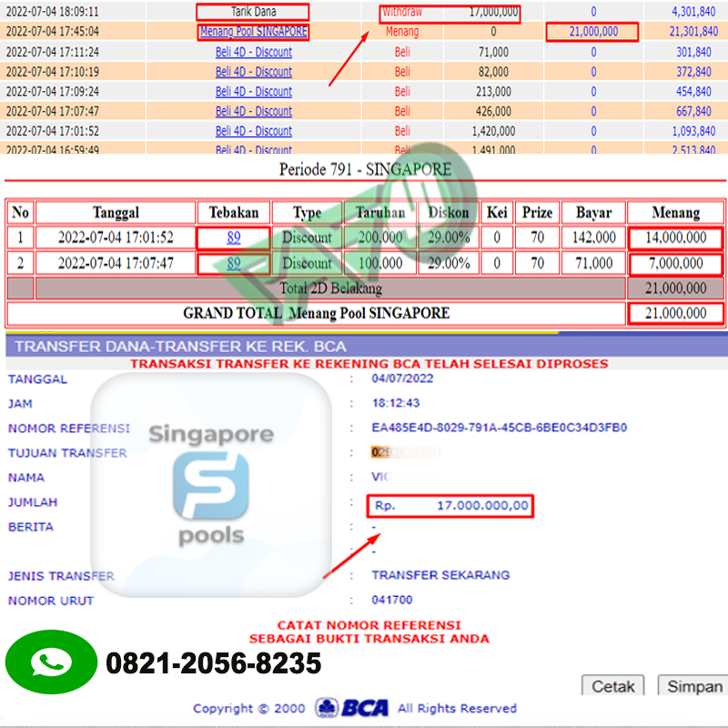Click the Tanggal column header
The height and width of the screenshot is (728, 728).
point(116,213)
